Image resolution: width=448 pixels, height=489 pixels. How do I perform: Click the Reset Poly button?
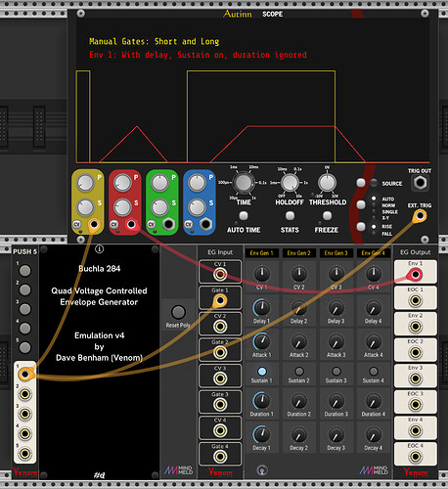coord(178,312)
